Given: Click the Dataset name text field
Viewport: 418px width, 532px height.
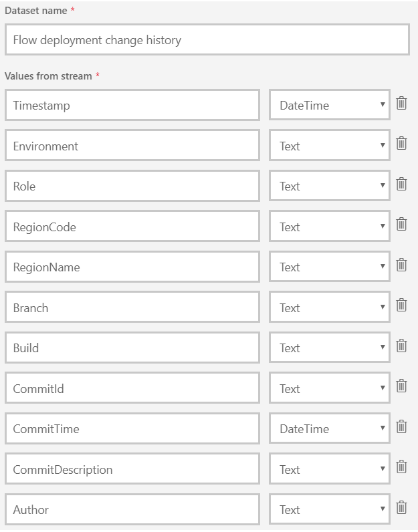Looking at the screenshot, I should coord(207,40).
